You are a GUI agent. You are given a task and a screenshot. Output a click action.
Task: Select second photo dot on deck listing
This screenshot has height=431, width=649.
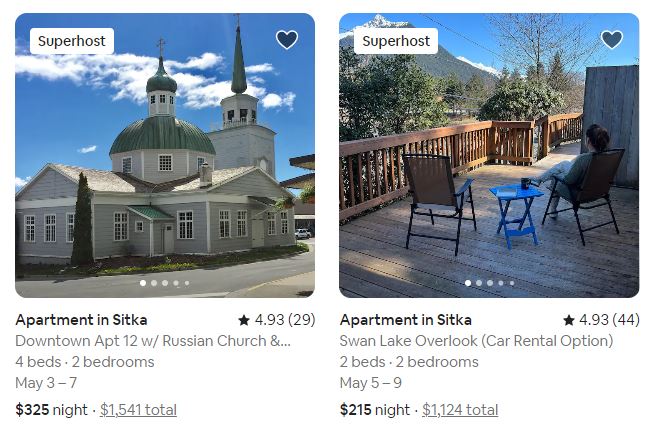(478, 283)
